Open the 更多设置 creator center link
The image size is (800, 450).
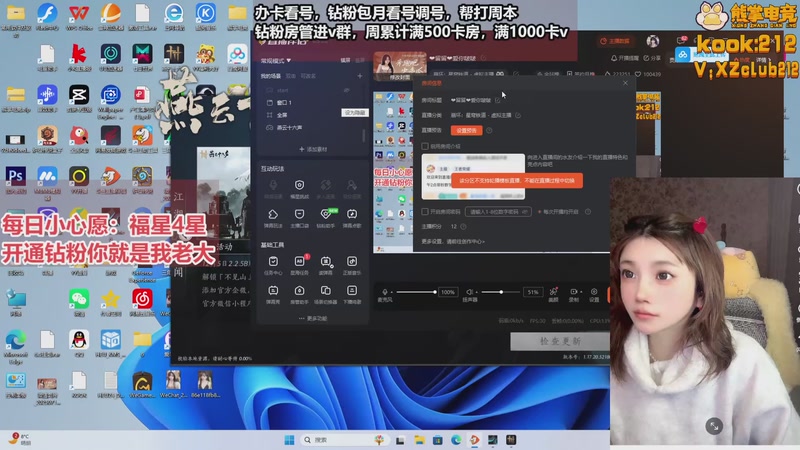453,241
